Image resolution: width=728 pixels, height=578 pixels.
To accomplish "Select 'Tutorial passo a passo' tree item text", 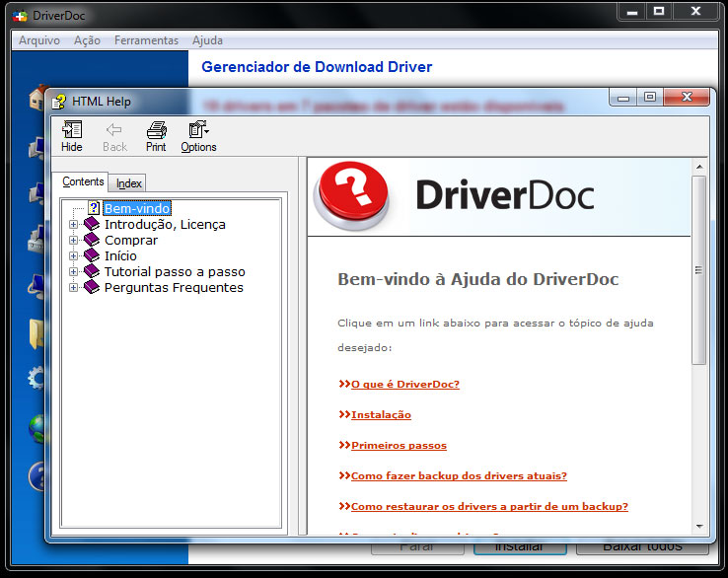I will [x=175, y=271].
